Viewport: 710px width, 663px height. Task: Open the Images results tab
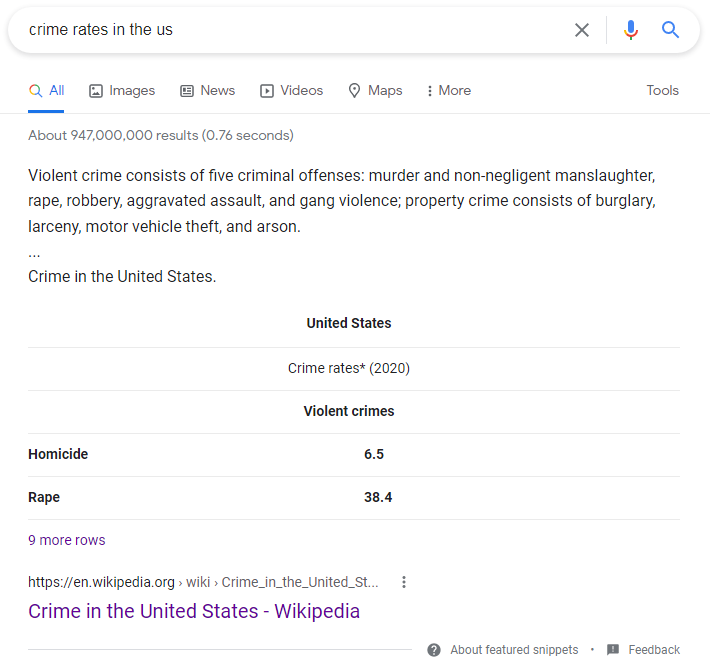(122, 90)
